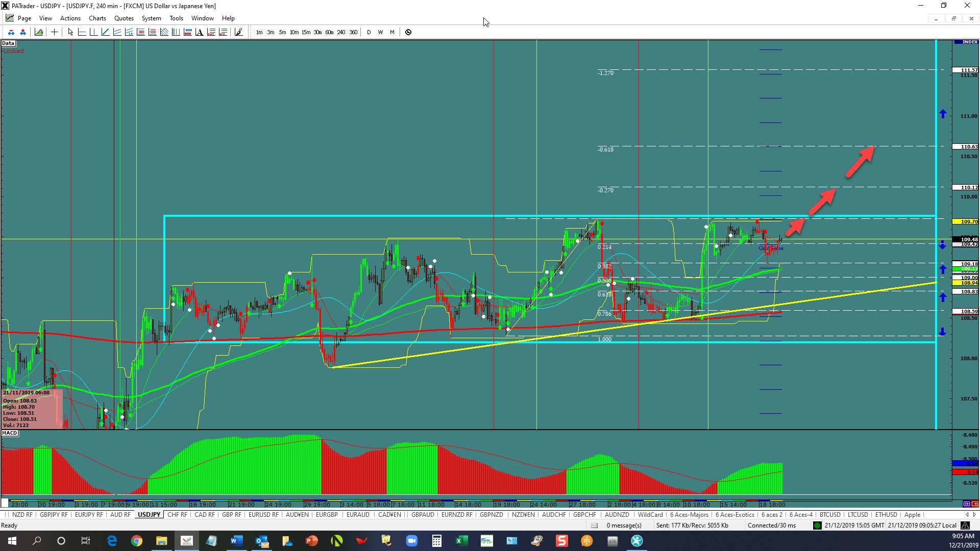This screenshot has width=980, height=551.
Task: Click the INDEX label atop price axis
Action: (x=966, y=42)
